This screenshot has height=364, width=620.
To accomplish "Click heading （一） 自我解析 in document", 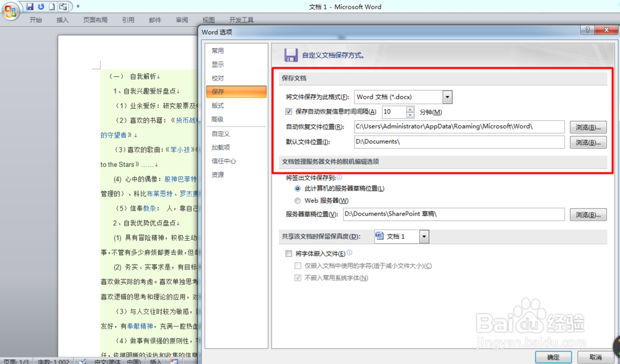I will [134, 76].
